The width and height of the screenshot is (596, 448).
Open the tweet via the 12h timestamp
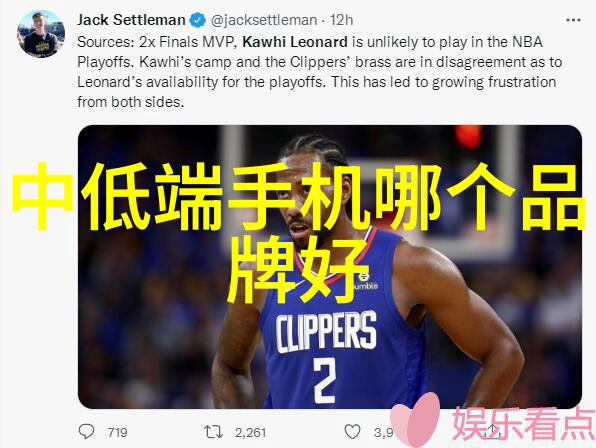(341, 20)
